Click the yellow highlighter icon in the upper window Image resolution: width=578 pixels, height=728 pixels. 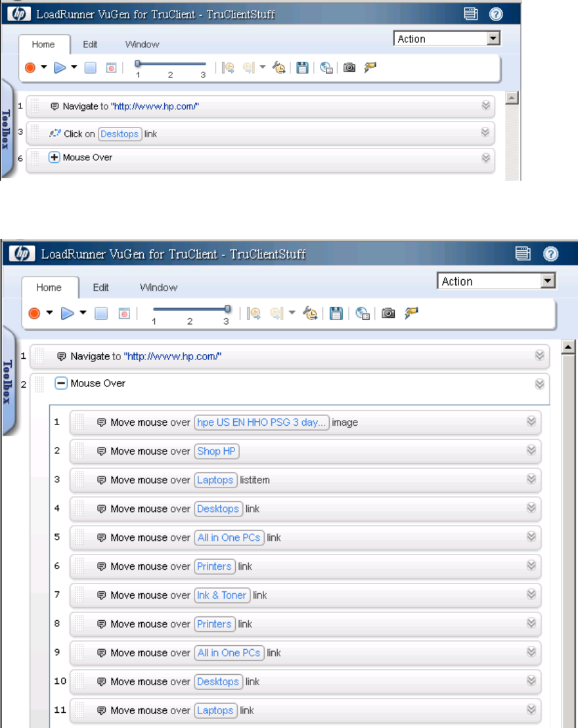[370, 67]
